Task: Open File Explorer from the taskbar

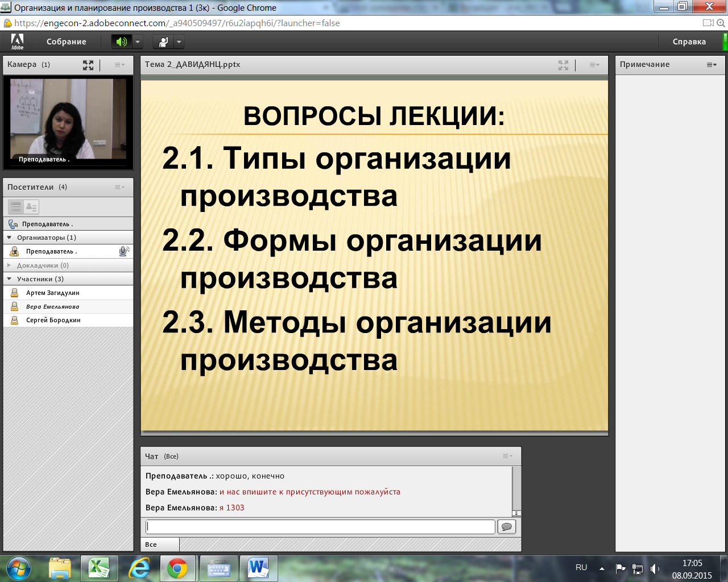Action: [60, 568]
